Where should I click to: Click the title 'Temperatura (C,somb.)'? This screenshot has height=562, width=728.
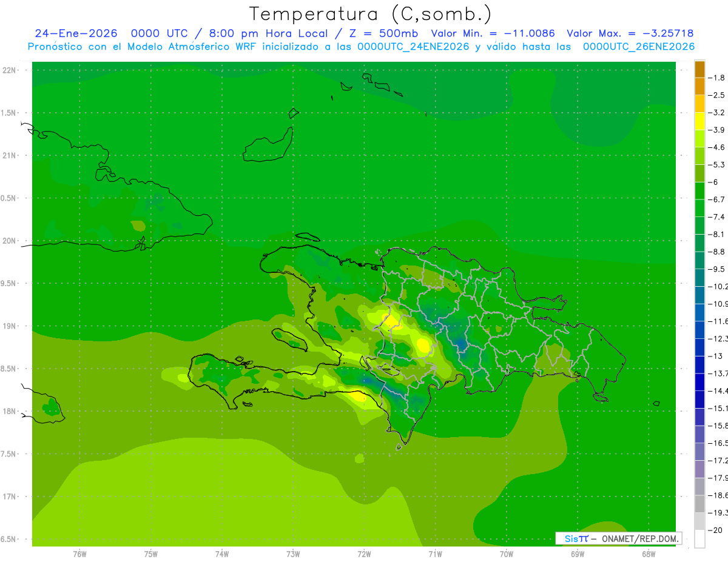tap(371, 14)
